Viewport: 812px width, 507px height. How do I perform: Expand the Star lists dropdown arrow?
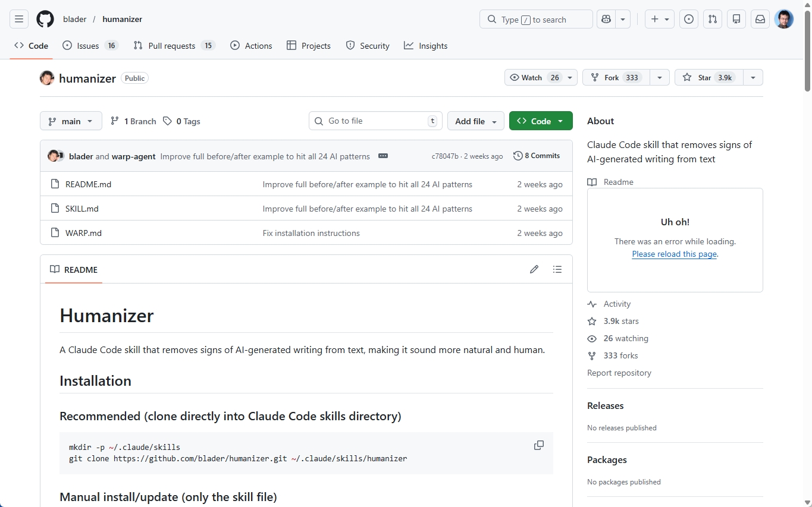click(753, 77)
